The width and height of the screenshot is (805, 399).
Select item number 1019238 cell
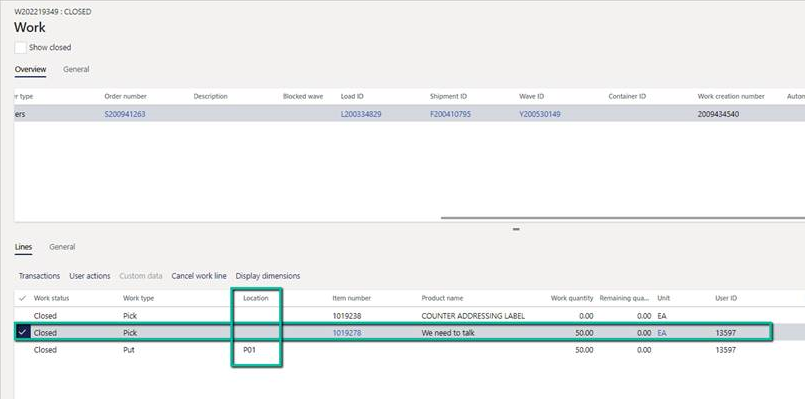tap(347, 316)
